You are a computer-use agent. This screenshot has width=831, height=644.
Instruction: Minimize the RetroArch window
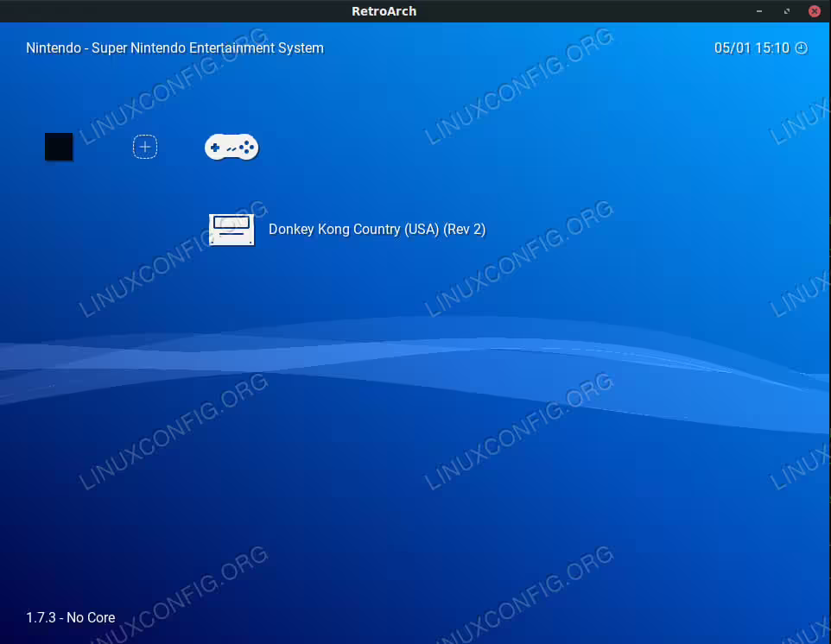(x=759, y=11)
